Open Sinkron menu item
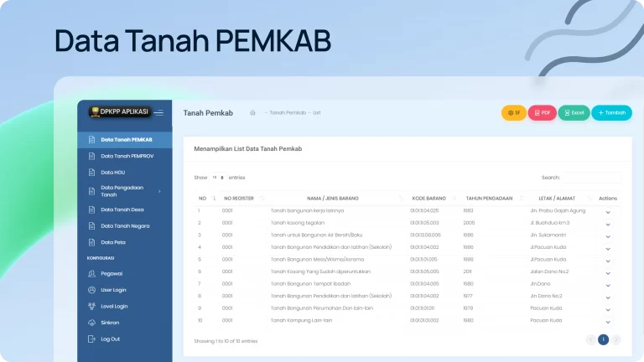Viewport: 644px width, 362px height. tap(125, 323)
